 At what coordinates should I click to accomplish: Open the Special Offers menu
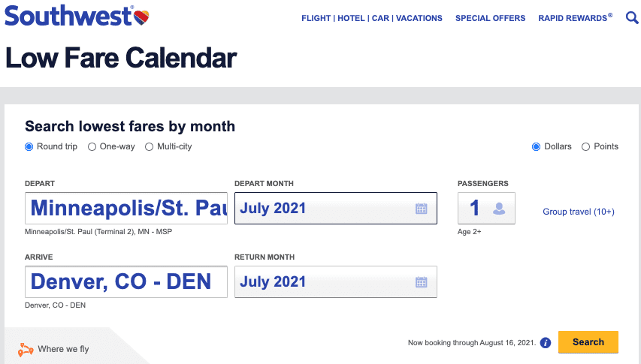pos(490,18)
